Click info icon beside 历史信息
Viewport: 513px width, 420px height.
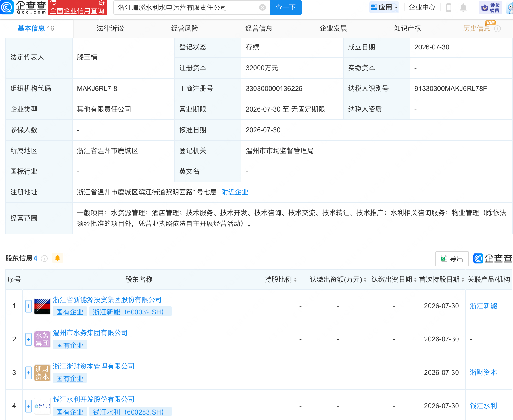[x=497, y=29]
